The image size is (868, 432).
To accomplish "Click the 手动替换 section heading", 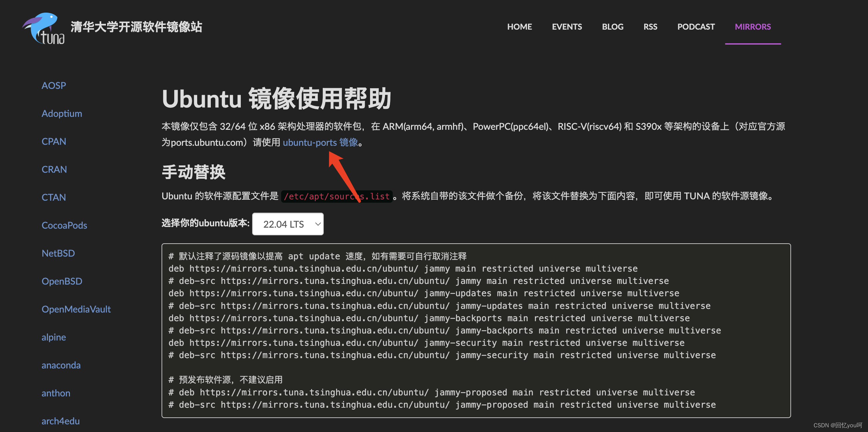I will pyautogui.click(x=194, y=172).
